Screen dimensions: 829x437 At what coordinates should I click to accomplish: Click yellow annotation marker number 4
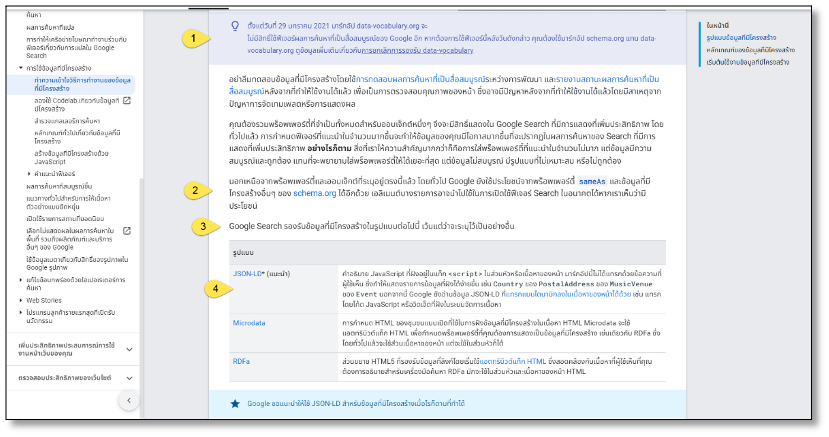tap(215, 289)
